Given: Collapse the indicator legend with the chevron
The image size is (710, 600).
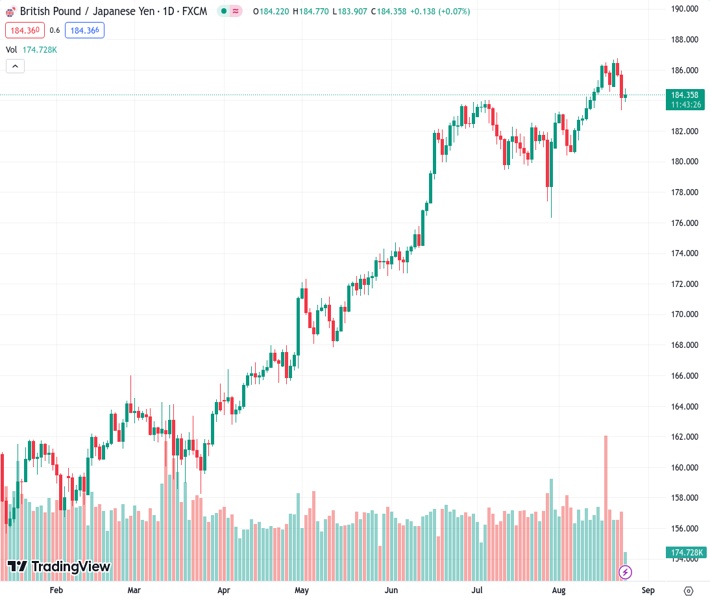Looking at the screenshot, I should [15, 66].
